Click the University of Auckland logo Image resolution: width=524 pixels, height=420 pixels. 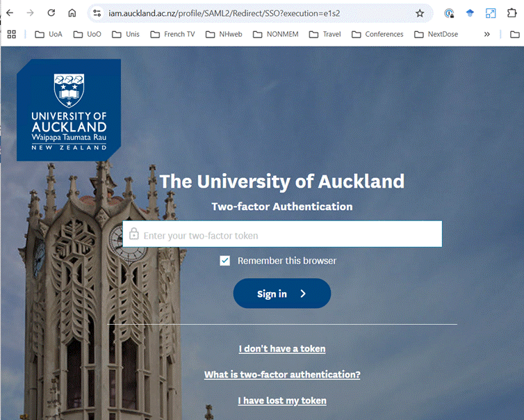69,110
